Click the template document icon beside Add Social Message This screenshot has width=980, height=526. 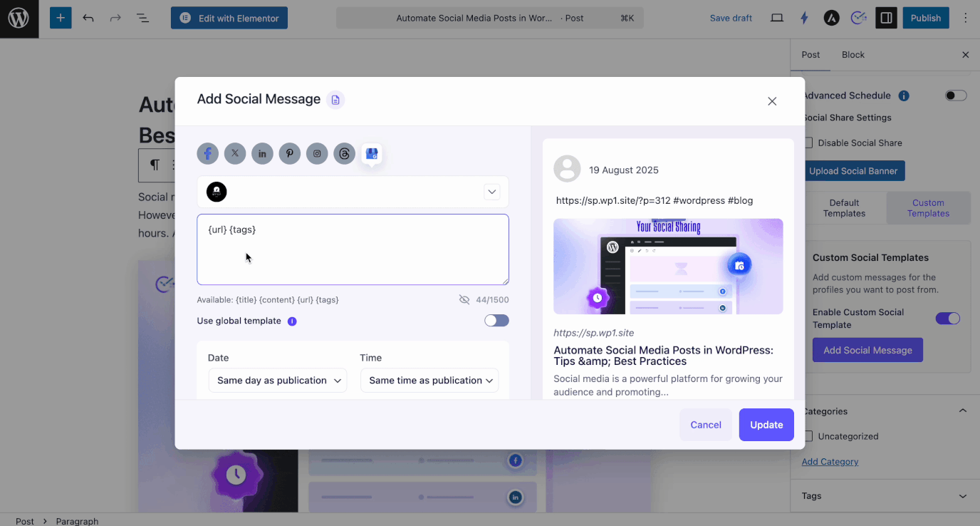pyautogui.click(x=335, y=100)
